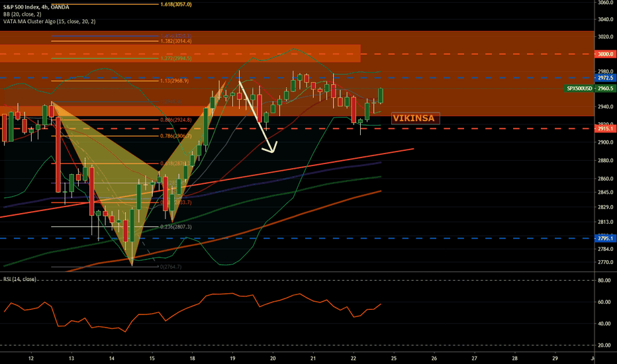Click the 0(2764.7) Fibonacci level label
The image size is (617, 364).
pos(171,267)
